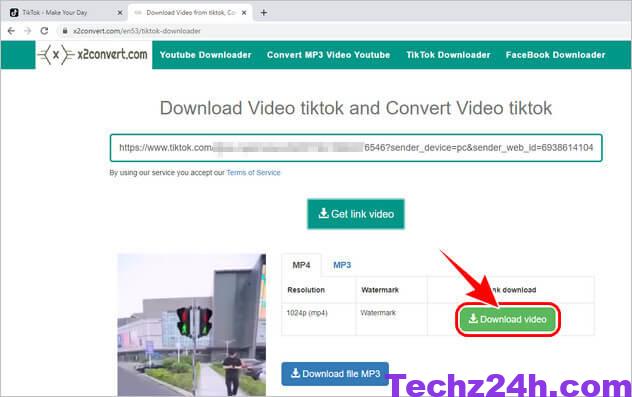Close the TikTok - Make Your Day tab
632x397 pixels.
[120, 12]
